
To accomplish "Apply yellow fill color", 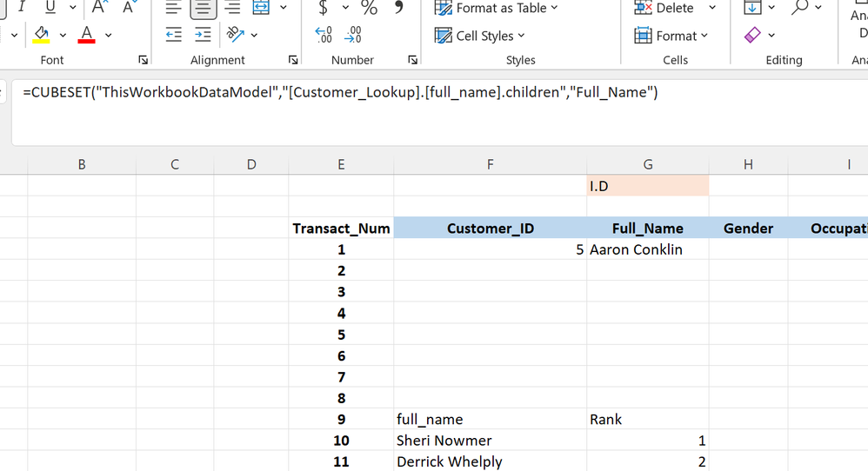I will (42, 35).
